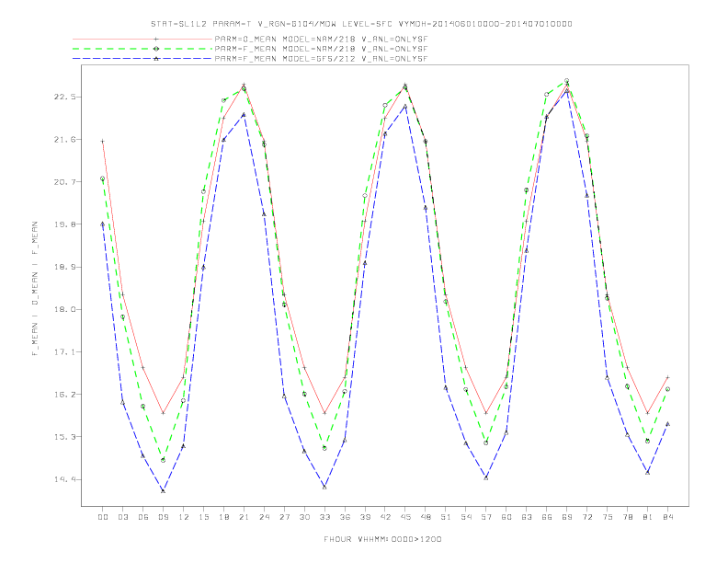
Task: Click x-axis forecast hour label 18
Action: (223, 517)
